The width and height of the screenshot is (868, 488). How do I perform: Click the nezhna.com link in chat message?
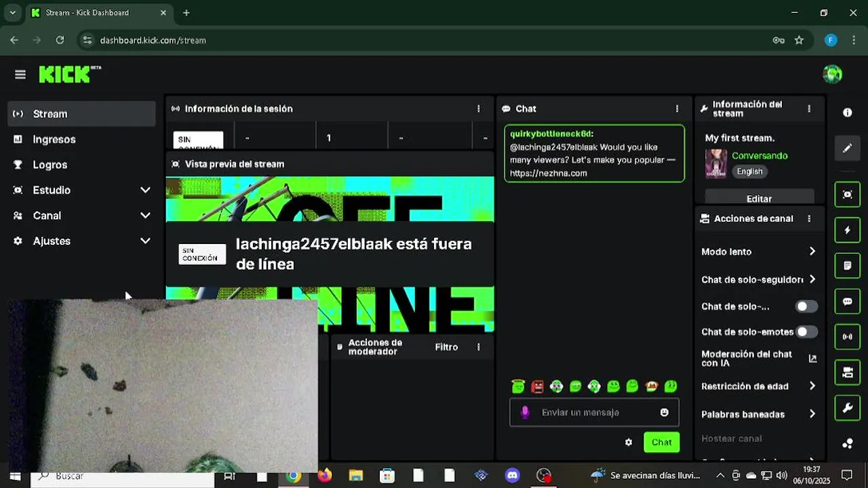(x=549, y=173)
